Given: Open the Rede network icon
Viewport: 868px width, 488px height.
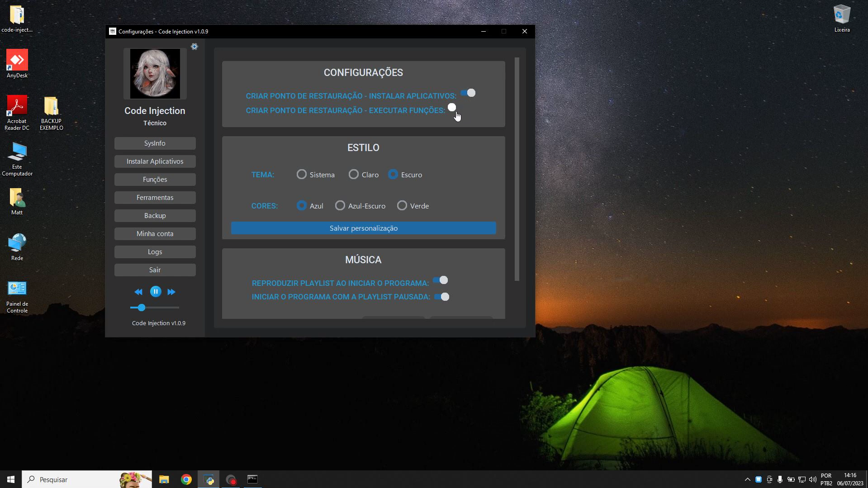Looking at the screenshot, I should click(x=17, y=247).
